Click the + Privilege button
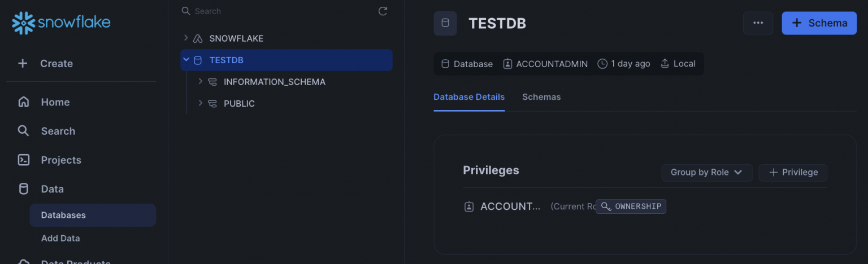Image resolution: width=868 pixels, height=264 pixels. 793,173
